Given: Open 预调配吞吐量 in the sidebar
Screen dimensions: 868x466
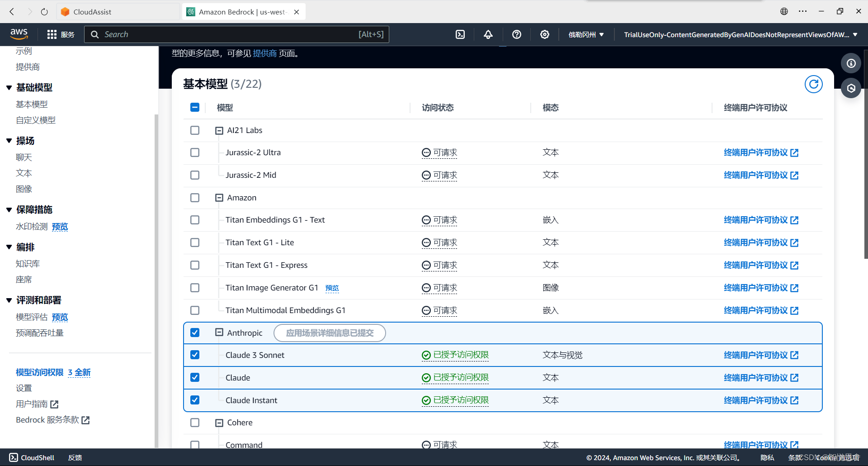Looking at the screenshot, I should click(x=40, y=333).
